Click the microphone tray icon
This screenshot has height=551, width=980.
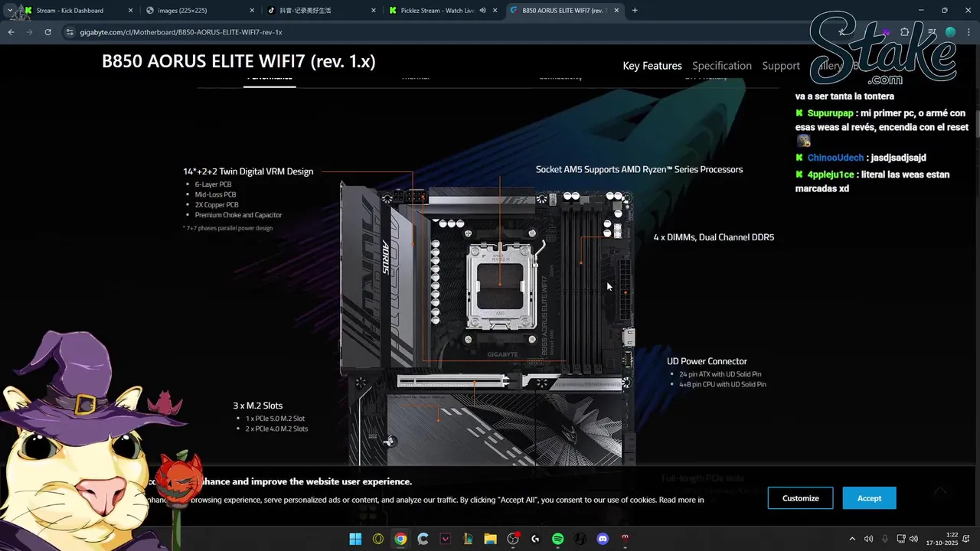(x=885, y=539)
